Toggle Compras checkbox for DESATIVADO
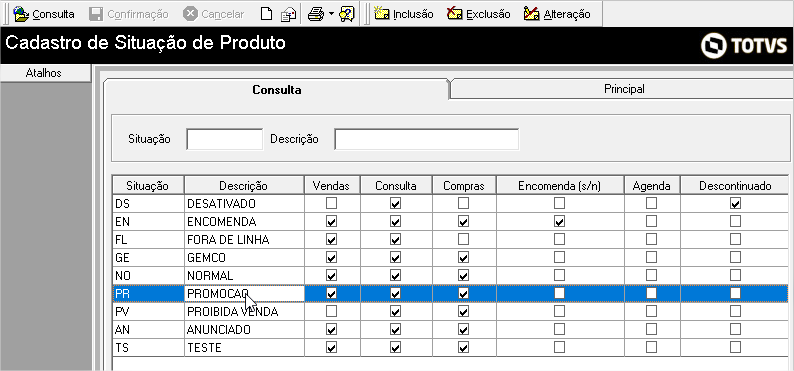 (x=463, y=203)
